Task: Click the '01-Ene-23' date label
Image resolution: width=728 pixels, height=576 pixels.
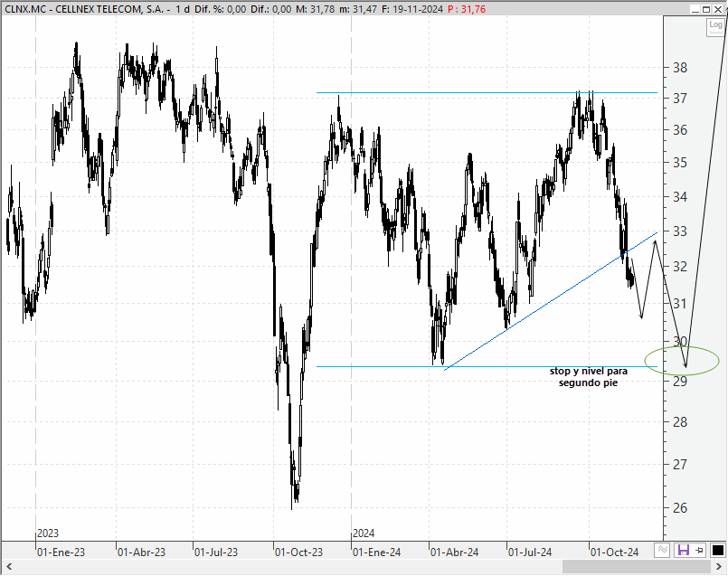Action: coord(61,552)
